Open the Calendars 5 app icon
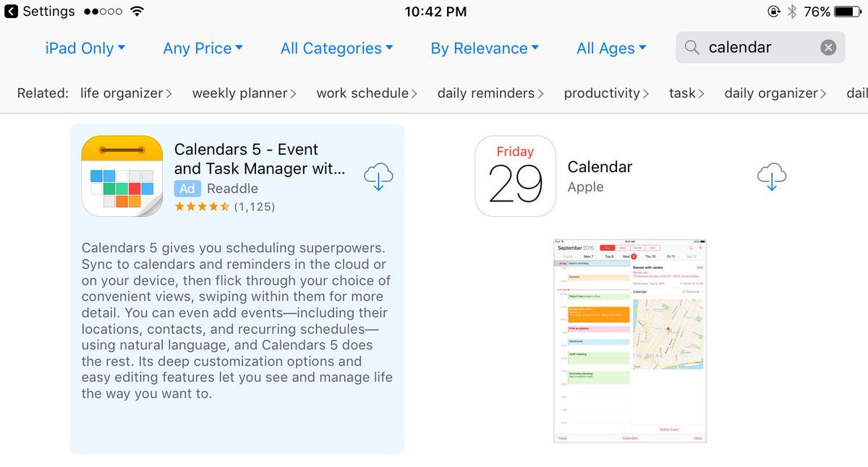This screenshot has width=868, height=467. 122,176
